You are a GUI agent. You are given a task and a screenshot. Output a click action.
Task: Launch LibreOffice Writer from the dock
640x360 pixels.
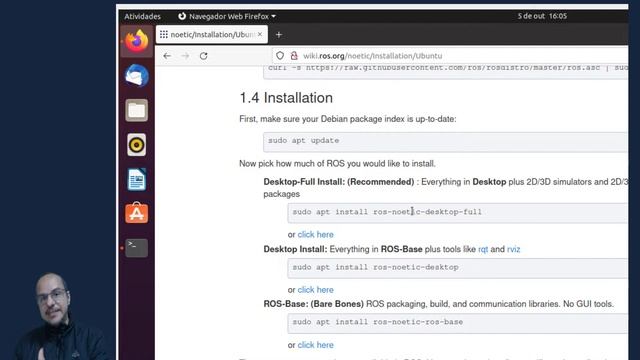coord(137,179)
